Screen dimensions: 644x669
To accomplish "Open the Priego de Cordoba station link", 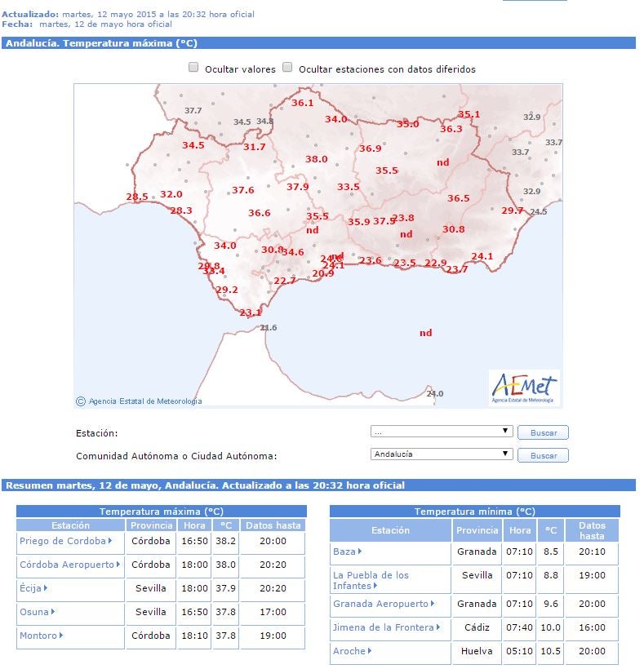I will [x=63, y=541].
